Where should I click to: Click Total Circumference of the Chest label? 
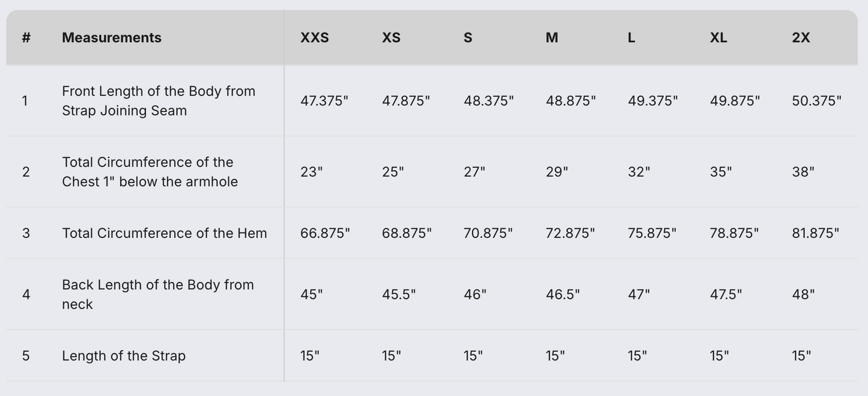point(150,172)
